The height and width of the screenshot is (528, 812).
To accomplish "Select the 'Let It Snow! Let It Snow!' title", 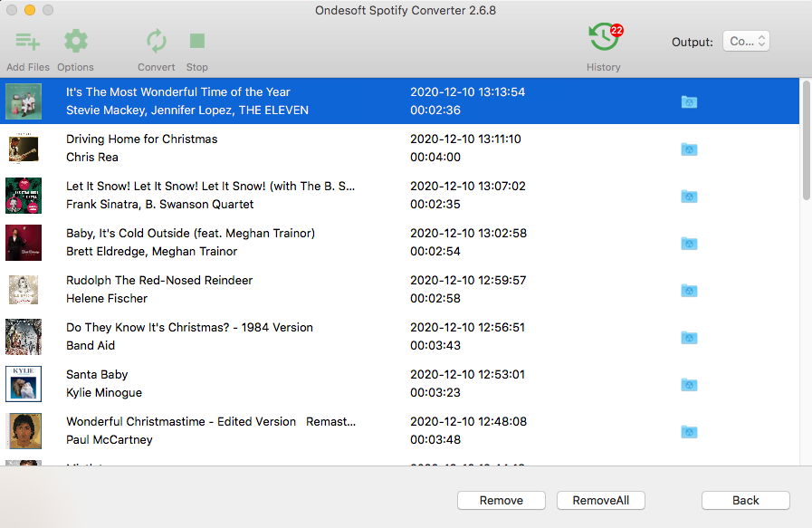I will pyautogui.click(x=210, y=186).
